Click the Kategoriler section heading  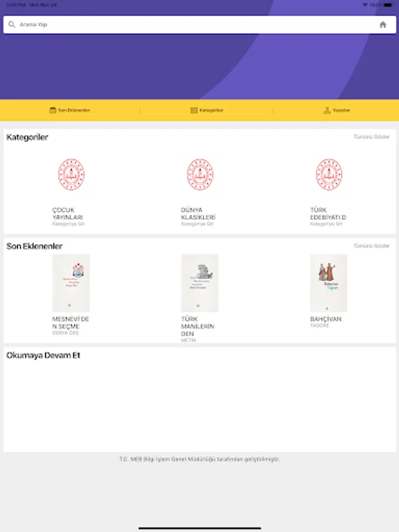(27, 137)
